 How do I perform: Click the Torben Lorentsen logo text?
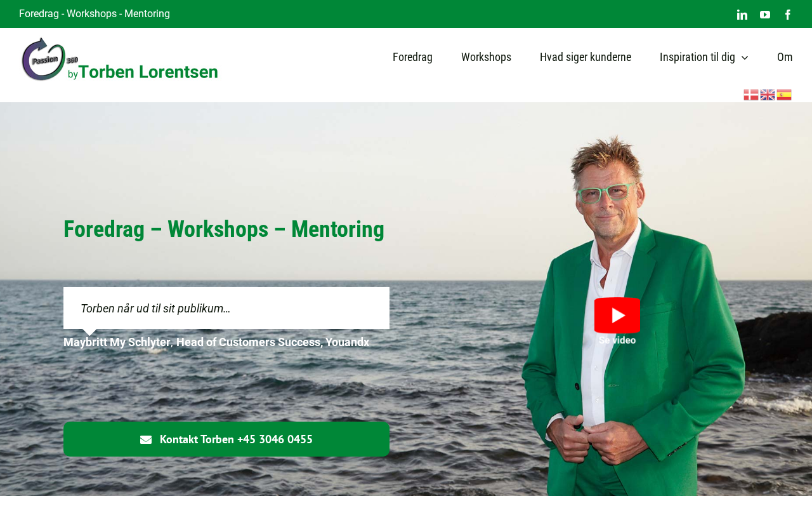pyautogui.click(x=148, y=72)
